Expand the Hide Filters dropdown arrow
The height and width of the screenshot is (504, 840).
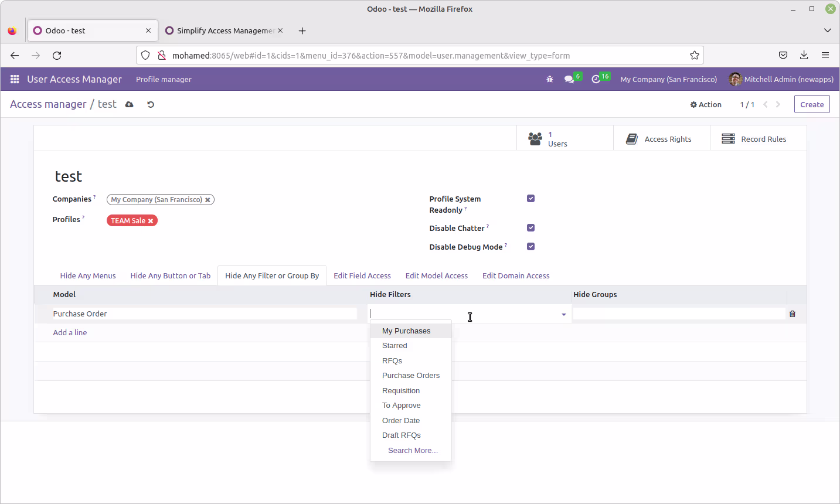(x=564, y=315)
